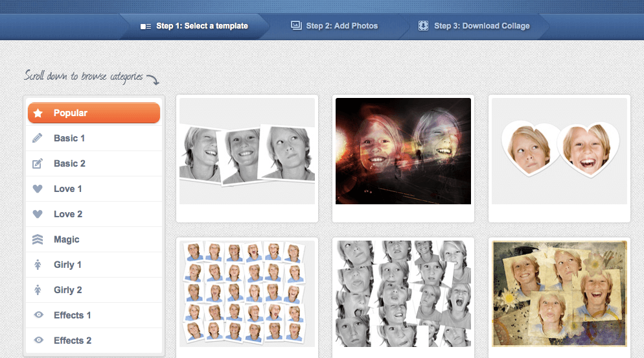Screen dimensions: 644x358
Task: Choose the grid of many small portraits template
Action: click(x=247, y=294)
